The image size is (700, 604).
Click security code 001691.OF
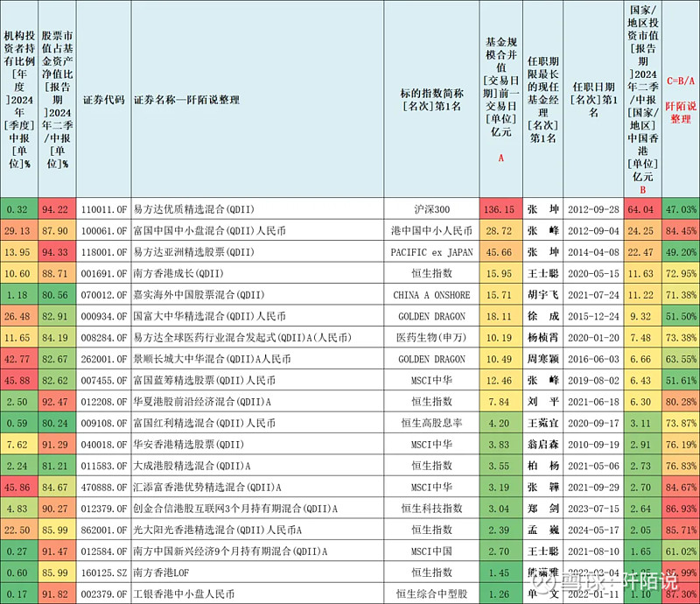pos(103,273)
